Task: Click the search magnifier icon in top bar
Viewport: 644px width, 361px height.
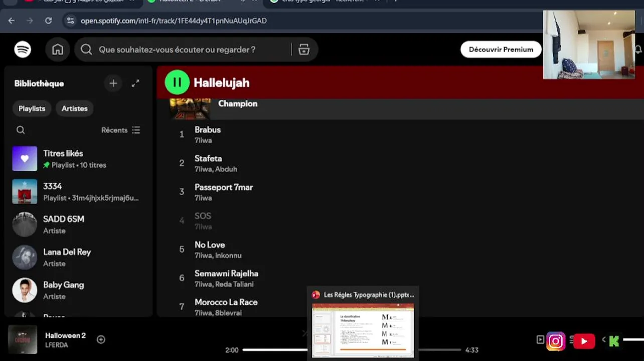Action: point(86,50)
